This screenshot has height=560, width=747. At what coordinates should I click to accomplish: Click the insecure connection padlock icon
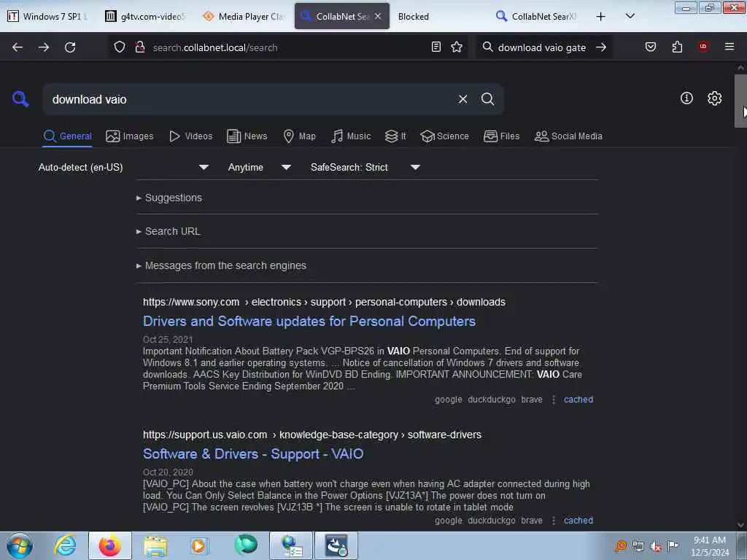coord(139,47)
